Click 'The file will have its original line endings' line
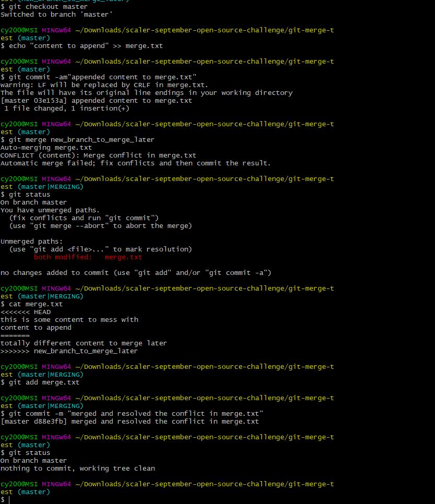 pos(147,93)
